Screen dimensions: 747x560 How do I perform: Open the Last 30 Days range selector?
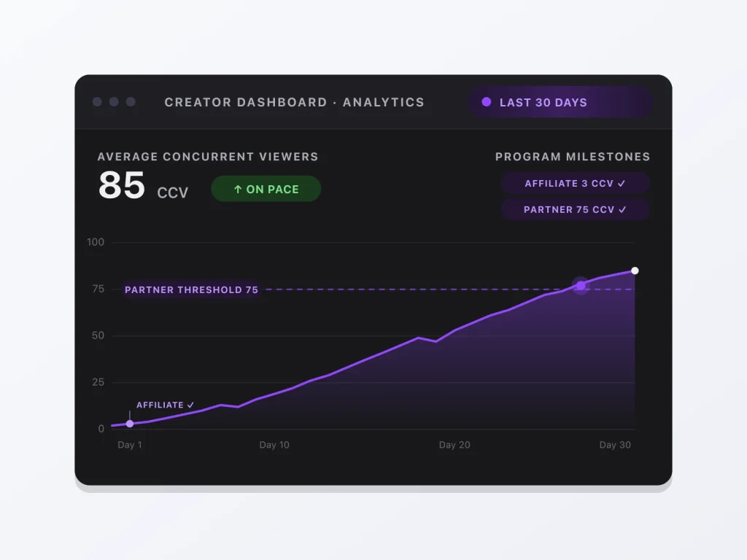pyautogui.click(x=560, y=102)
